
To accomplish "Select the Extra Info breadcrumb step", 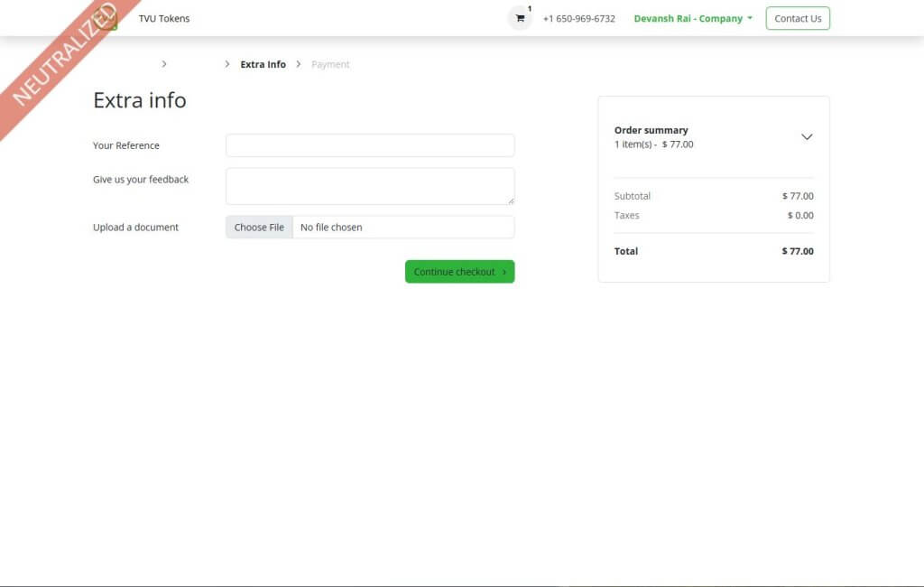I will 263,64.
